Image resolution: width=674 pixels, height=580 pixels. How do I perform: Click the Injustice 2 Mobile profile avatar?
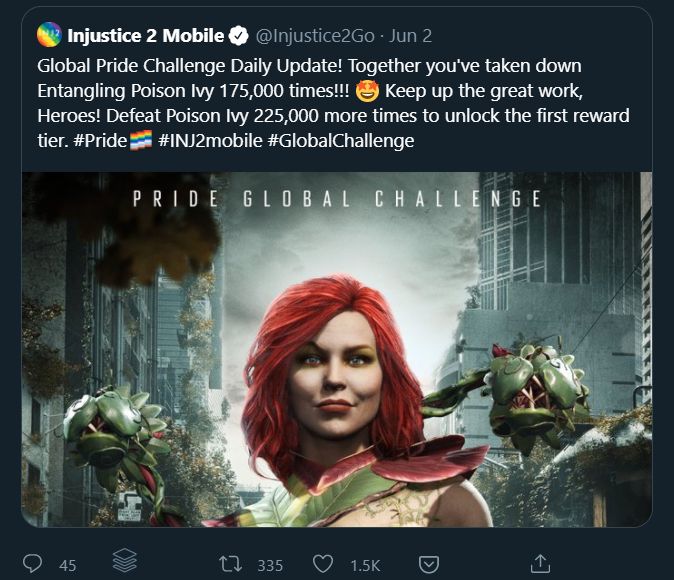click(x=50, y=37)
